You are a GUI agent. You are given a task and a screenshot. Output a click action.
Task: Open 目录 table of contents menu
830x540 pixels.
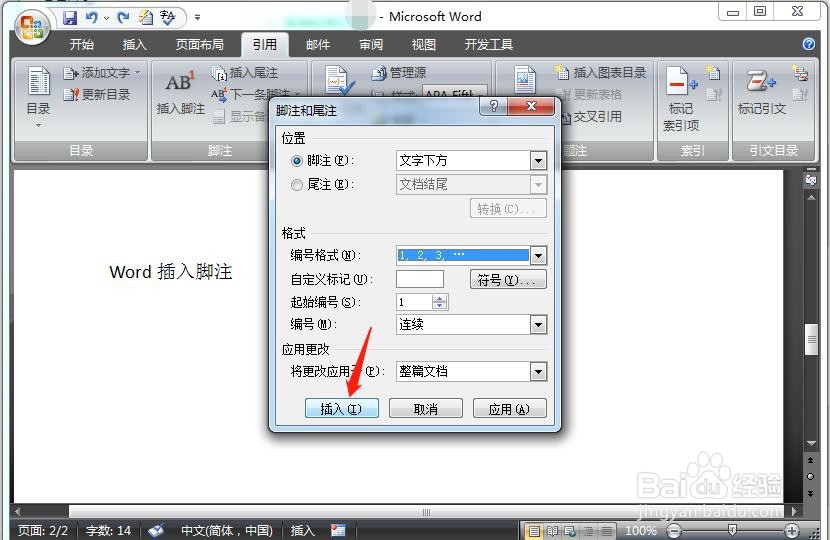tap(38, 96)
